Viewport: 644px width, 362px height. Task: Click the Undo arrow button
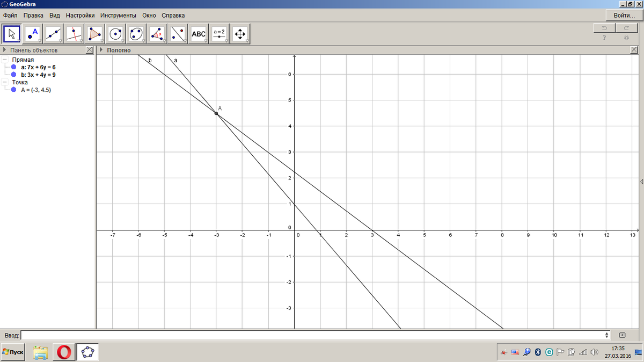click(x=604, y=27)
